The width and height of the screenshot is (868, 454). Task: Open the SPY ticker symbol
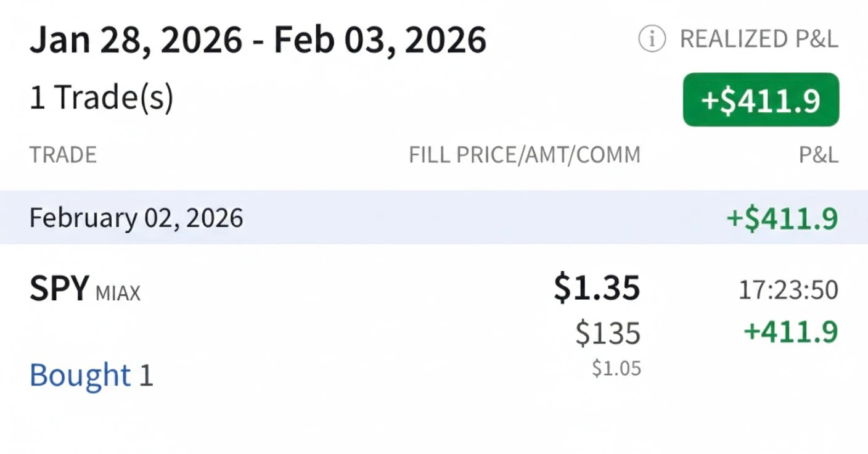tap(59, 289)
